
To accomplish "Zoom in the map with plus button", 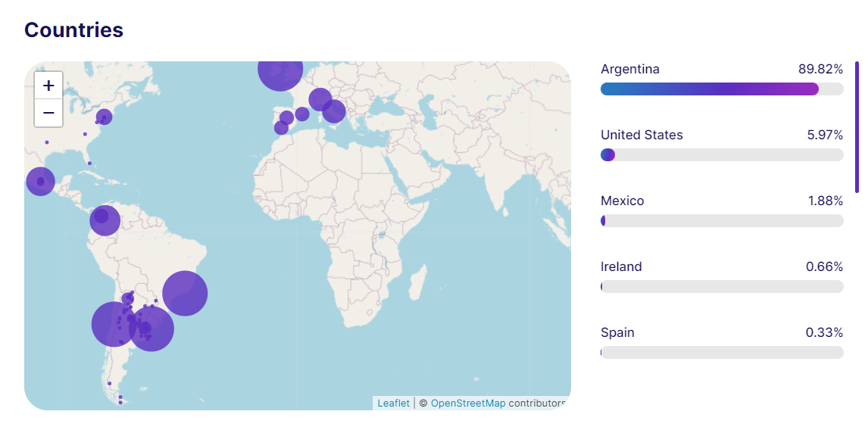I will pos(48,86).
